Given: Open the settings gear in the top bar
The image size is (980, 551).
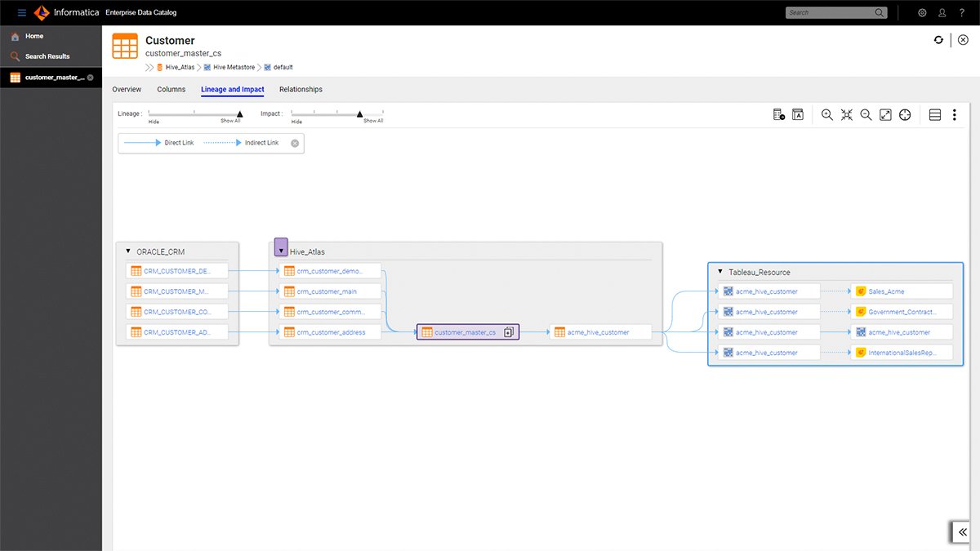Looking at the screenshot, I should (x=922, y=13).
